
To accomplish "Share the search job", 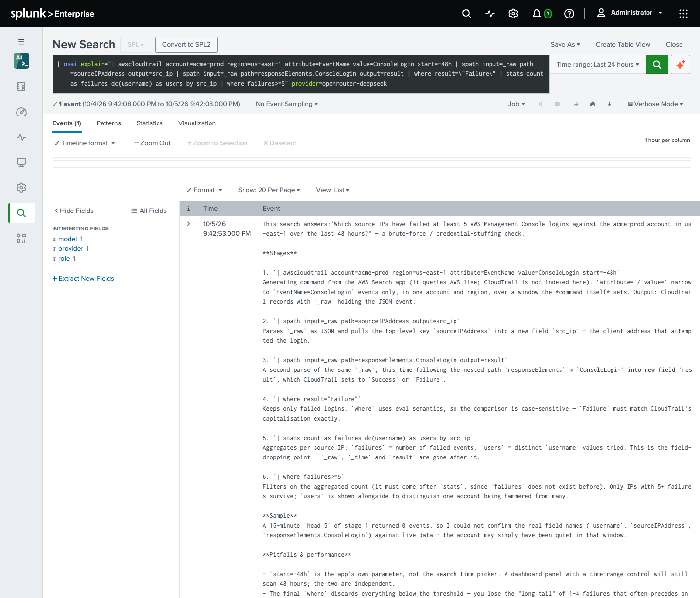I will (576, 104).
